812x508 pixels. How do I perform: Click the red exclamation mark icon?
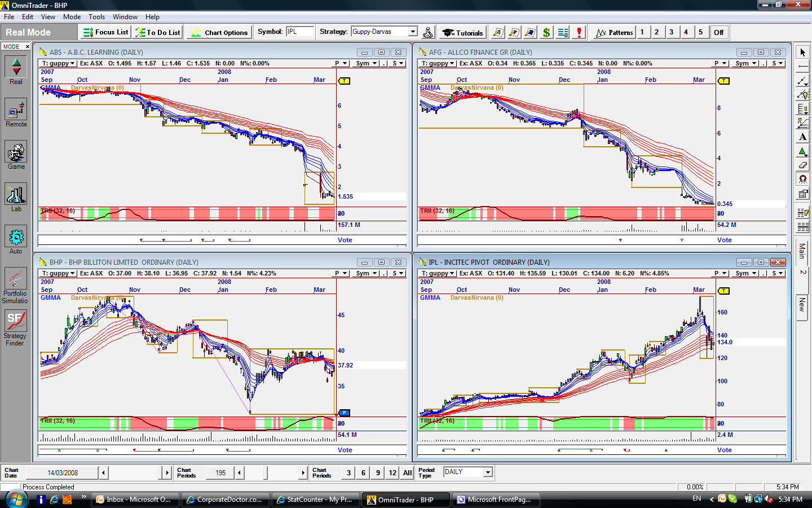[x=579, y=32]
